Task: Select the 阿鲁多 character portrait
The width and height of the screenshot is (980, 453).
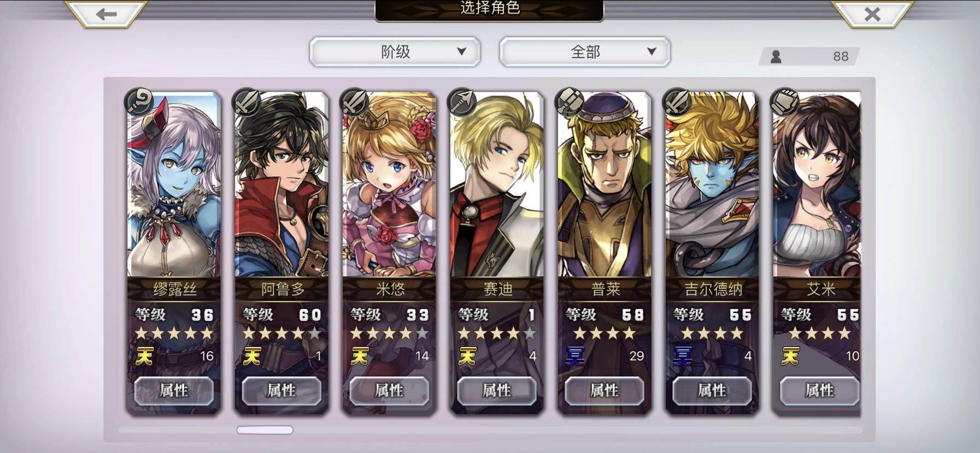Action: coord(281,185)
